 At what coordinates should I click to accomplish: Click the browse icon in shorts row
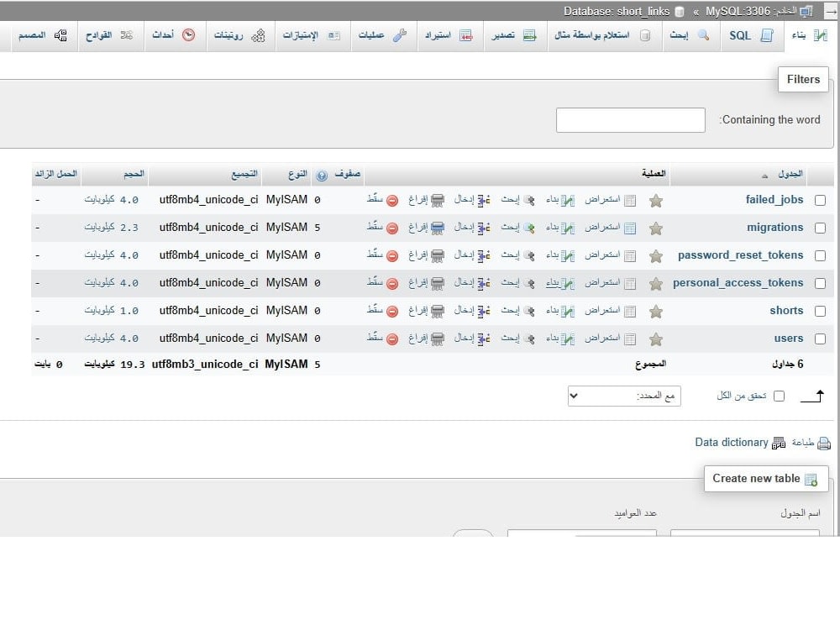(x=631, y=312)
